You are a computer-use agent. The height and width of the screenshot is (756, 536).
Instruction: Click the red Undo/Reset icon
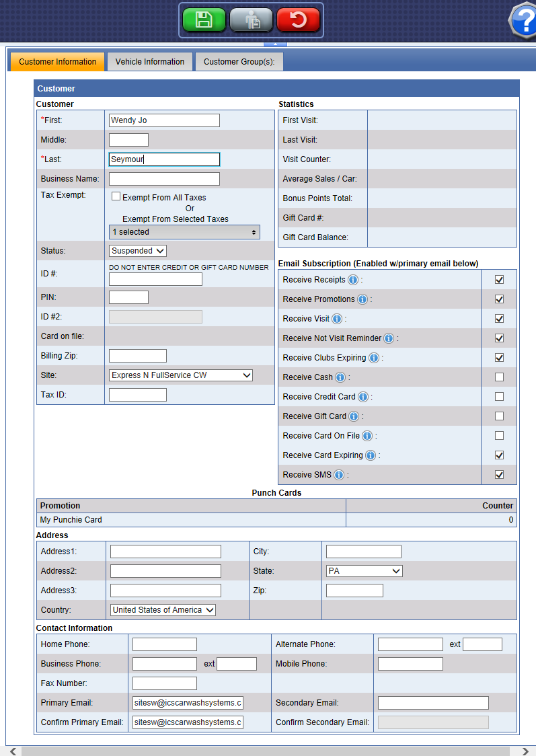pos(298,20)
